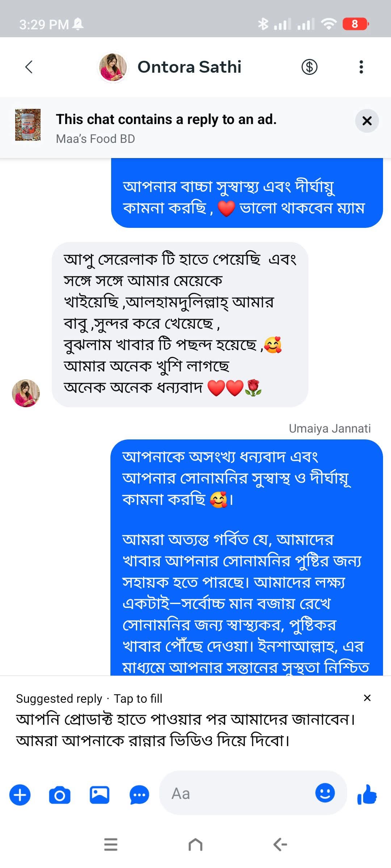Viewport: 391px width, 868px height.
Task: Open the three-dot options menu
Action: (x=361, y=67)
